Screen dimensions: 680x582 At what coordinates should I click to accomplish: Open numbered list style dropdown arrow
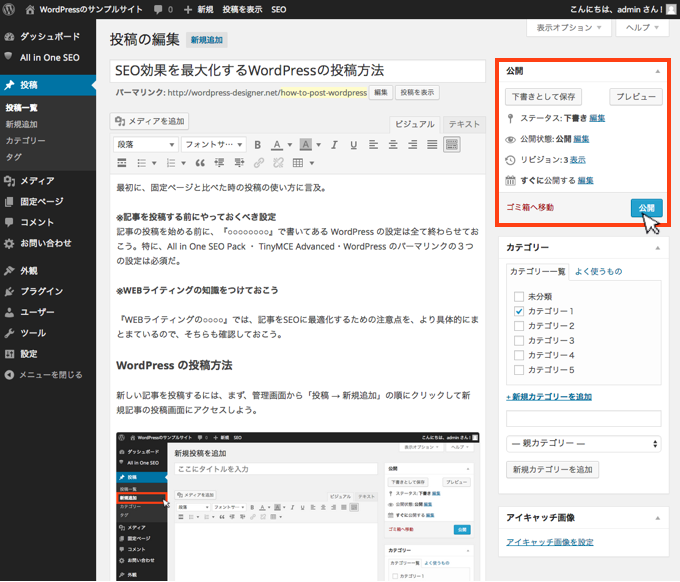click(183, 163)
